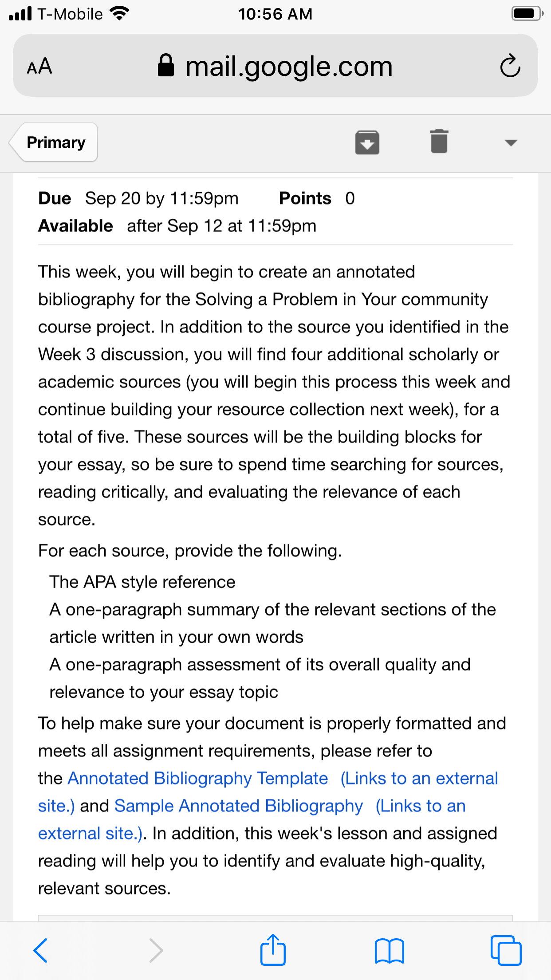The height and width of the screenshot is (980, 551).
Task: Tap the archive icon in Gmail toolbar
Action: [367, 142]
